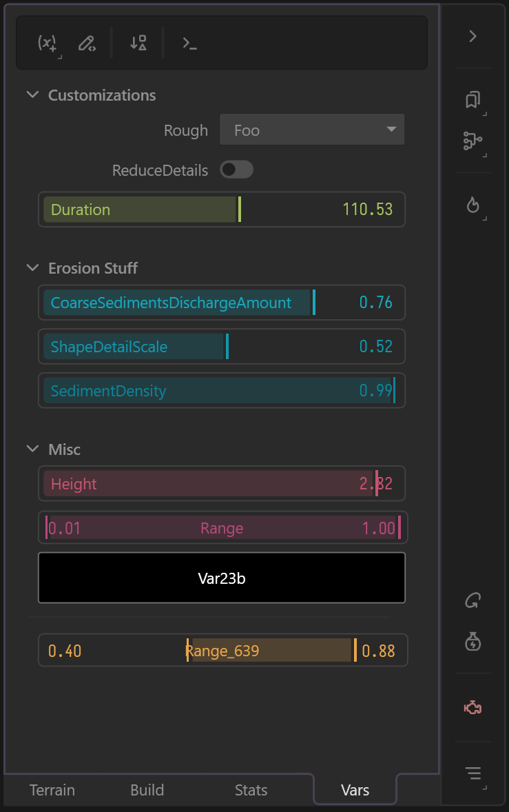Switch to the Terrain tab
The height and width of the screenshot is (812, 509).
(x=52, y=790)
